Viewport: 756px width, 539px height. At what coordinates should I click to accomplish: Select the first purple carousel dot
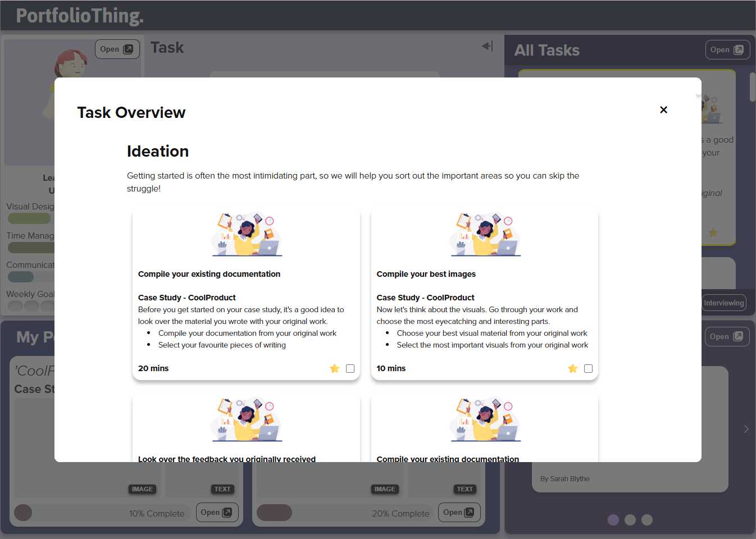coord(613,520)
